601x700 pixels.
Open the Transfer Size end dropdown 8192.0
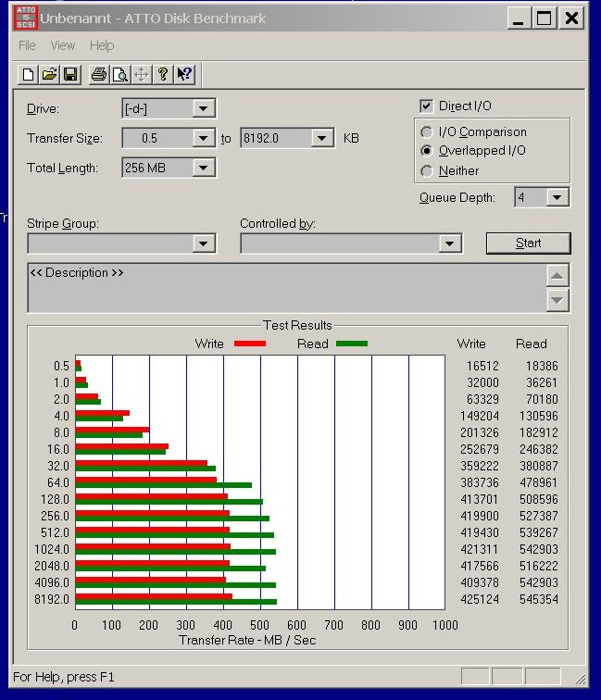coord(322,138)
